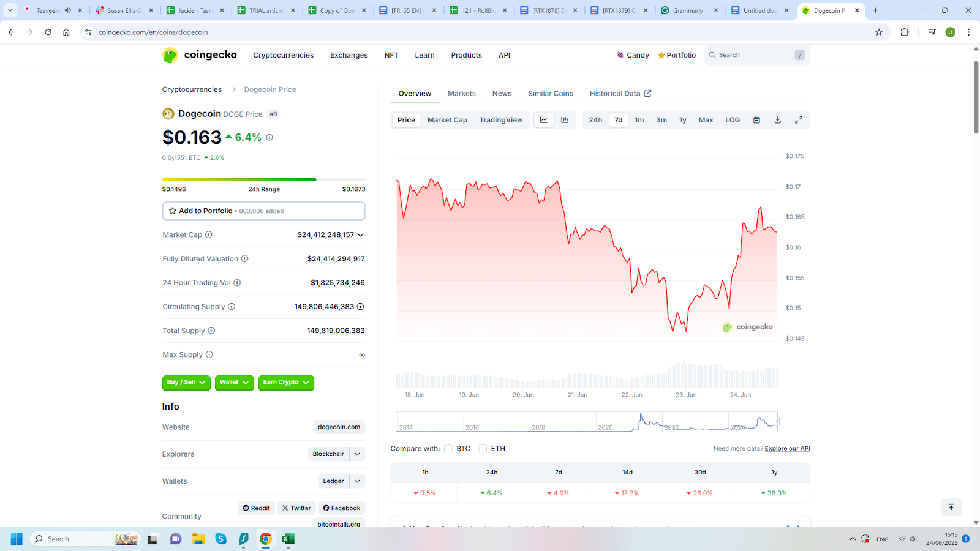Focus the CoinGecko search field

click(x=757, y=55)
